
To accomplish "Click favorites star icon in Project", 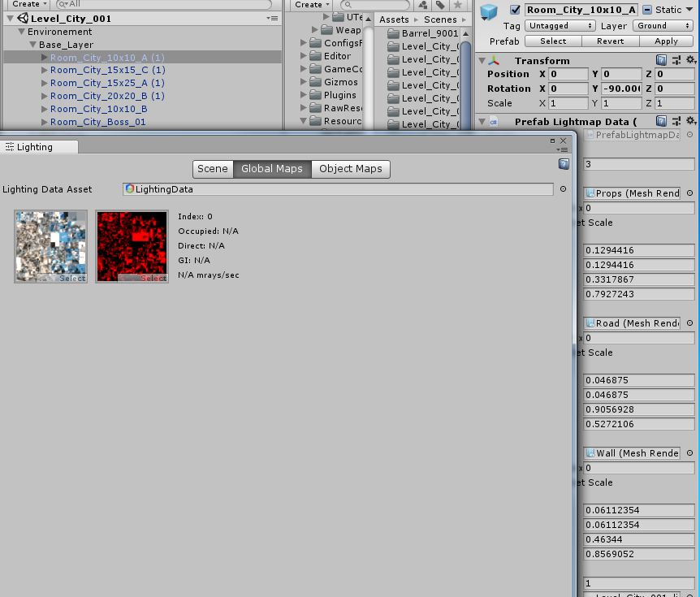I will point(457,5).
